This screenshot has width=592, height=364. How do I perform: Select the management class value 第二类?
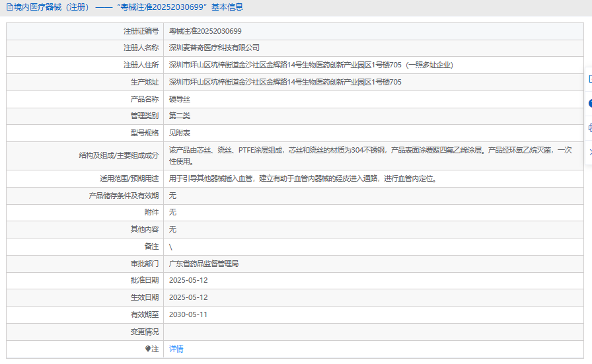click(x=179, y=116)
